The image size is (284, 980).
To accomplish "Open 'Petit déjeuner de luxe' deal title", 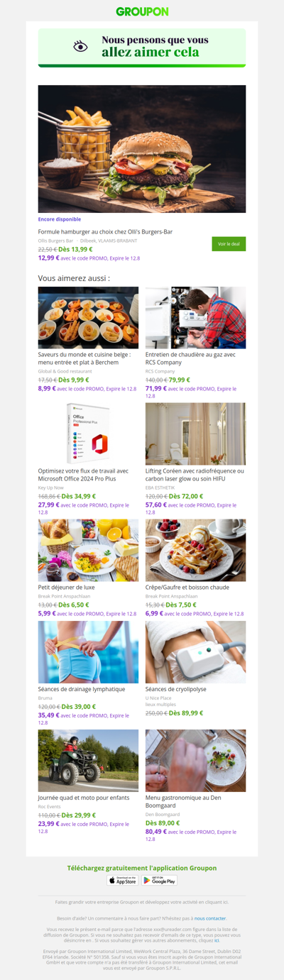I will pos(66,587).
